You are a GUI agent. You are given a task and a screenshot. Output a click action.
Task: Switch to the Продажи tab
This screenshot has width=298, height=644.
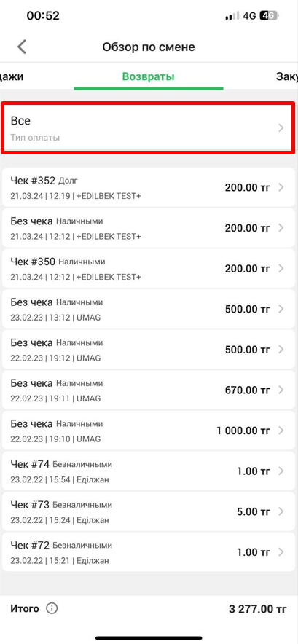tap(12, 76)
